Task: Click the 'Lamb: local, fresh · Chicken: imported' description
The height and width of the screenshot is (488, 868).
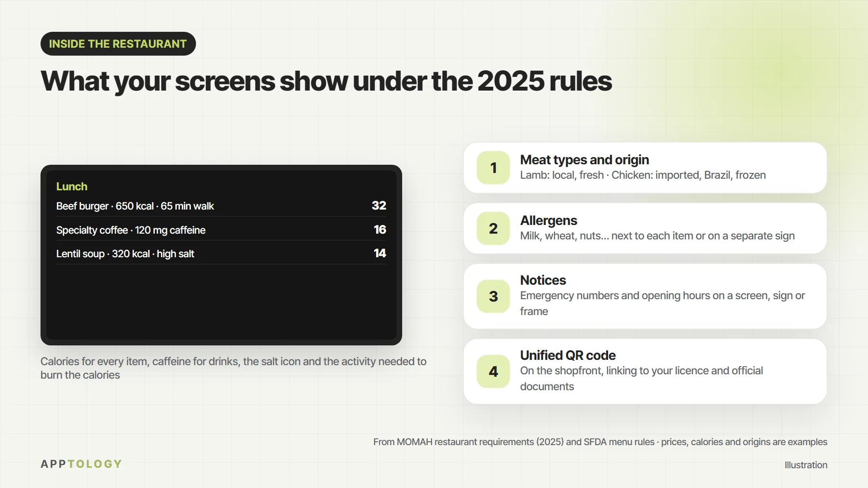Action: 643,175
